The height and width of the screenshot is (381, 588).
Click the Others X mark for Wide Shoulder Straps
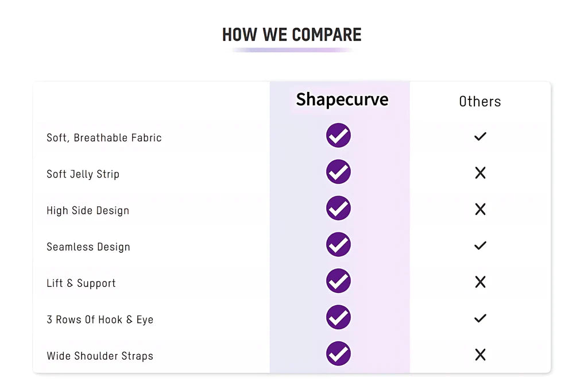480,355
